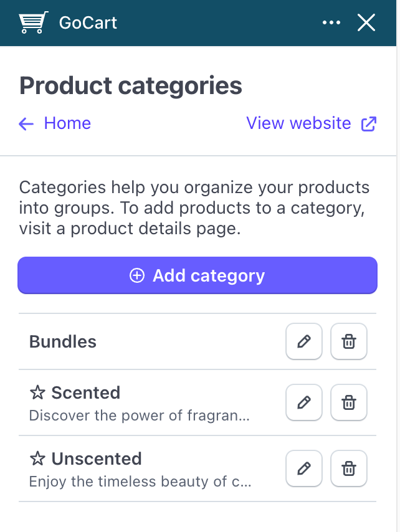Screen dimensions: 400x532
Task: Open the three-dot more options menu
Action: (331, 22)
